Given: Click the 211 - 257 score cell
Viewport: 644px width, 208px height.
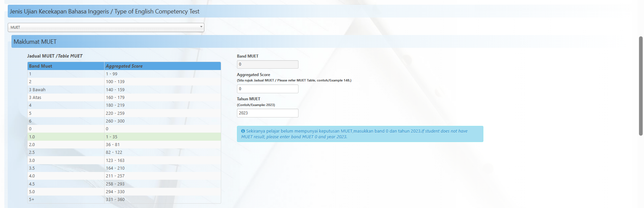Looking at the screenshot, I should coord(115,176).
